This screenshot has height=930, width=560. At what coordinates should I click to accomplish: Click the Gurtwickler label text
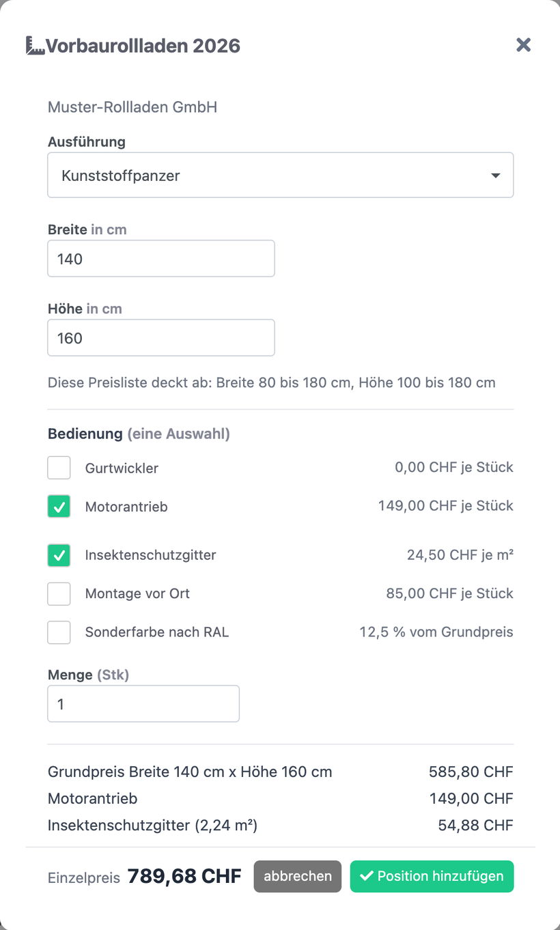coord(122,468)
